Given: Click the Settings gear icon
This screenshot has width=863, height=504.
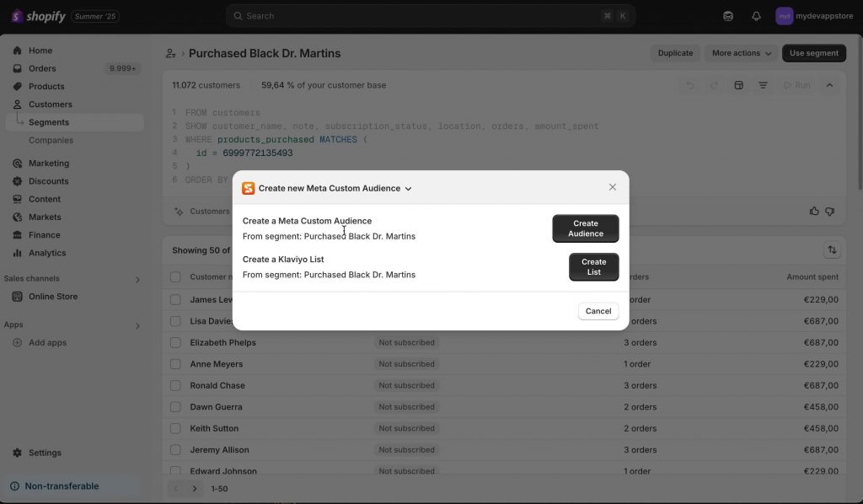Looking at the screenshot, I should point(17,453).
